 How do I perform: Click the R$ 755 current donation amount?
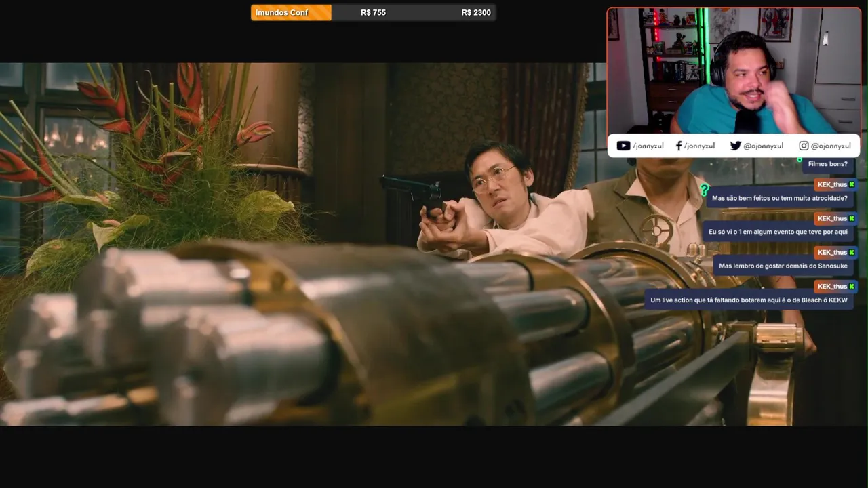coord(373,12)
